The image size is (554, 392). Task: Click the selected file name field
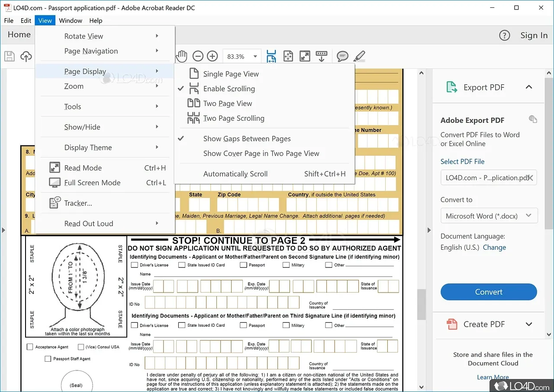[489, 178]
